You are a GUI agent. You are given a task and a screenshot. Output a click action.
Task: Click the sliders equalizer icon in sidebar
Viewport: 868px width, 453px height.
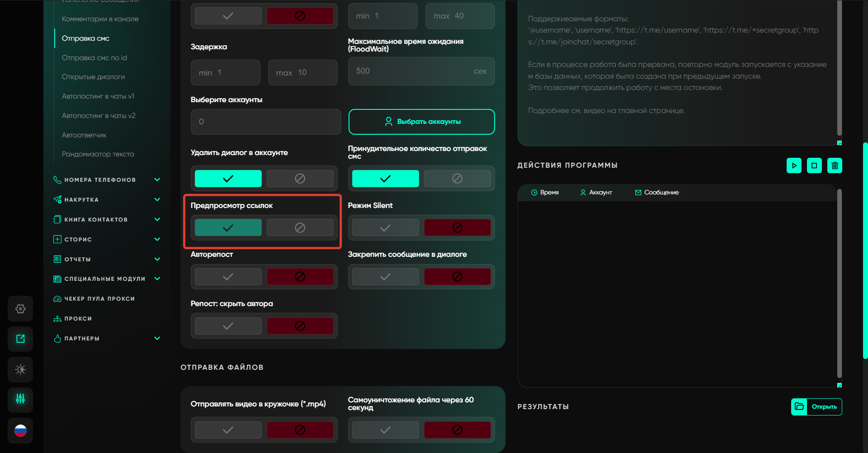coord(20,400)
